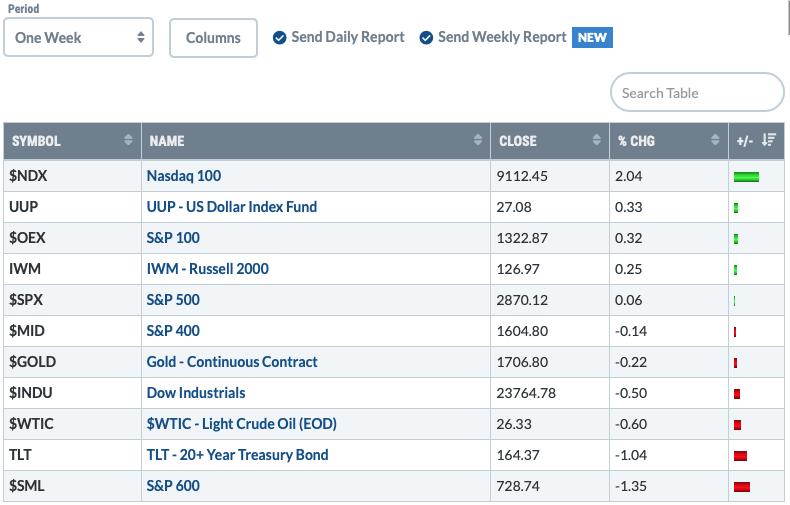
Task: Open the S&P 500 link
Action: (x=173, y=300)
